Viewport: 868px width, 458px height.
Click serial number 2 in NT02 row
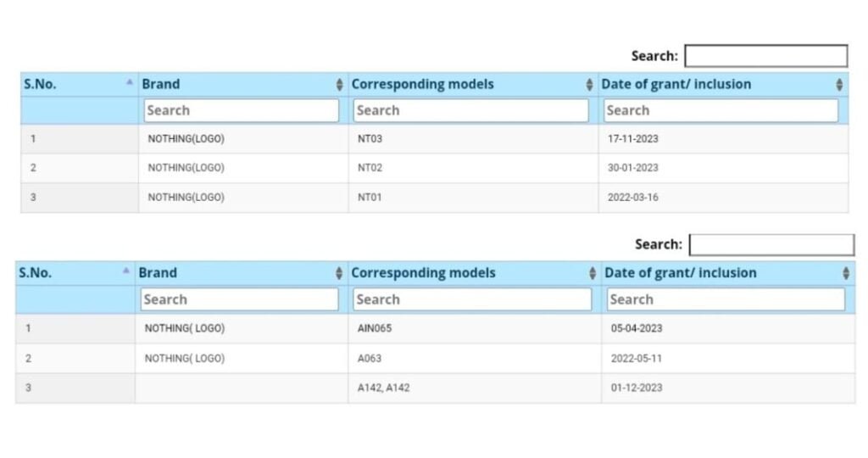tap(33, 168)
